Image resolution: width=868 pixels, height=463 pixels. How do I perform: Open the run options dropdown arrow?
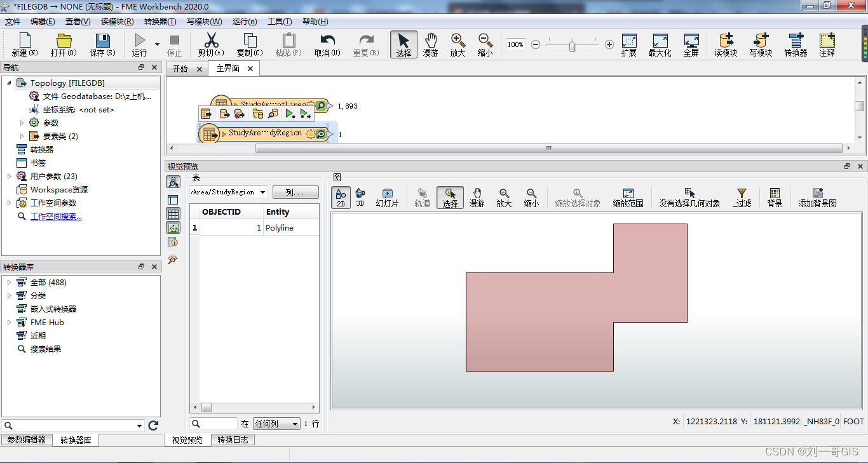point(157,44)
